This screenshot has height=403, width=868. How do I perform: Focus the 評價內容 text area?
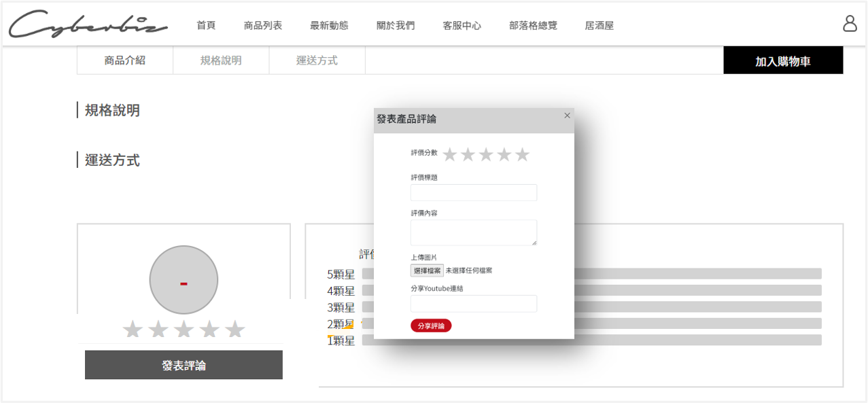click(x=474, y=232)
